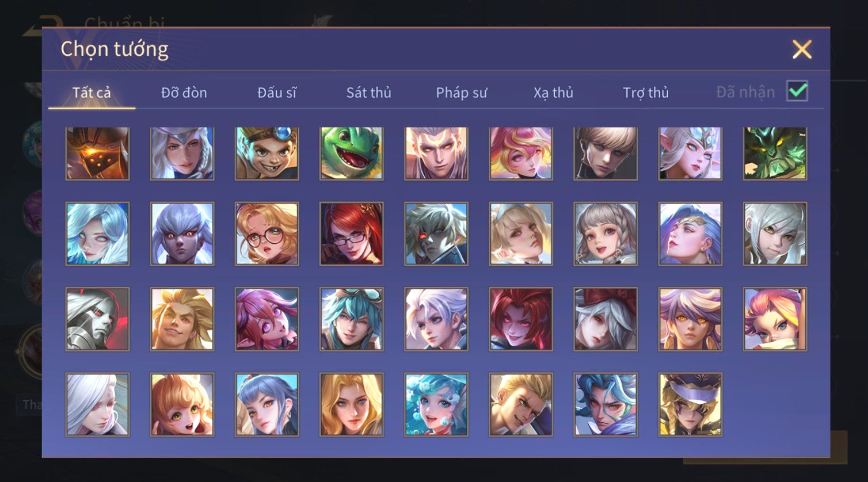Choose the armored hero with glowing orange mask

point(97,154)
